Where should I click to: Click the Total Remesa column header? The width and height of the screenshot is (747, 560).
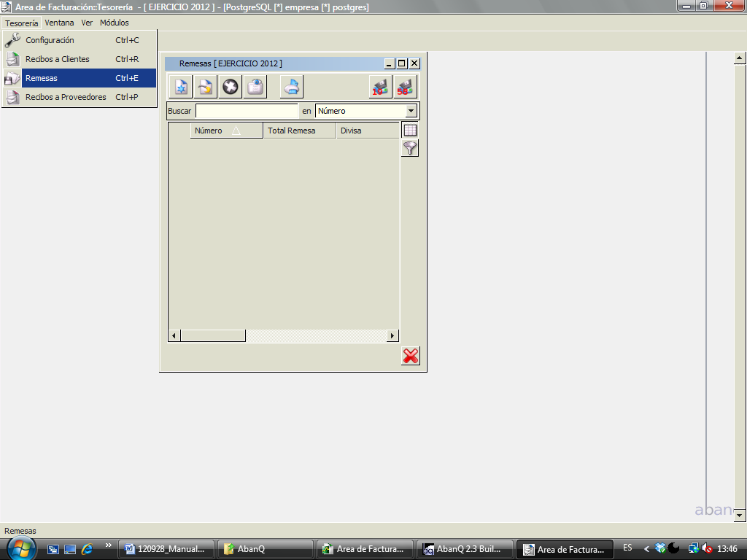(300, 131)
